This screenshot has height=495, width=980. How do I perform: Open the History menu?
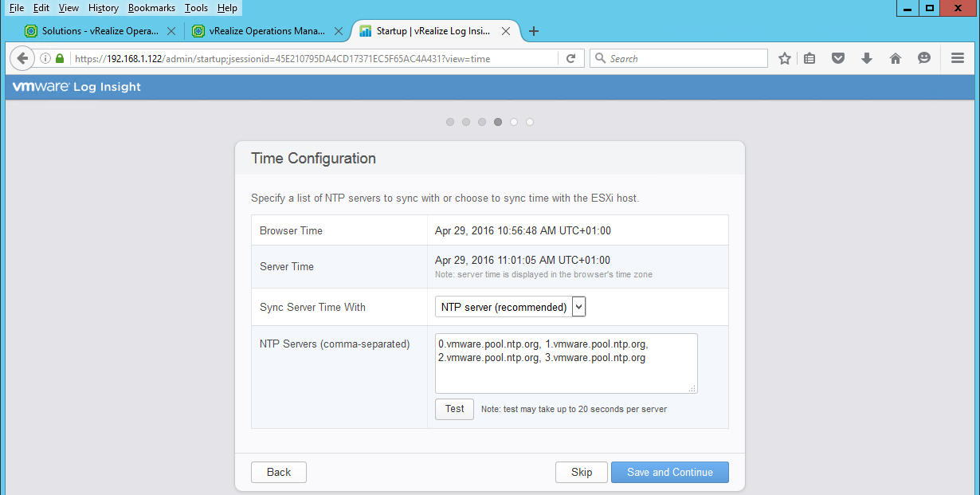click(x=104, y=8)
